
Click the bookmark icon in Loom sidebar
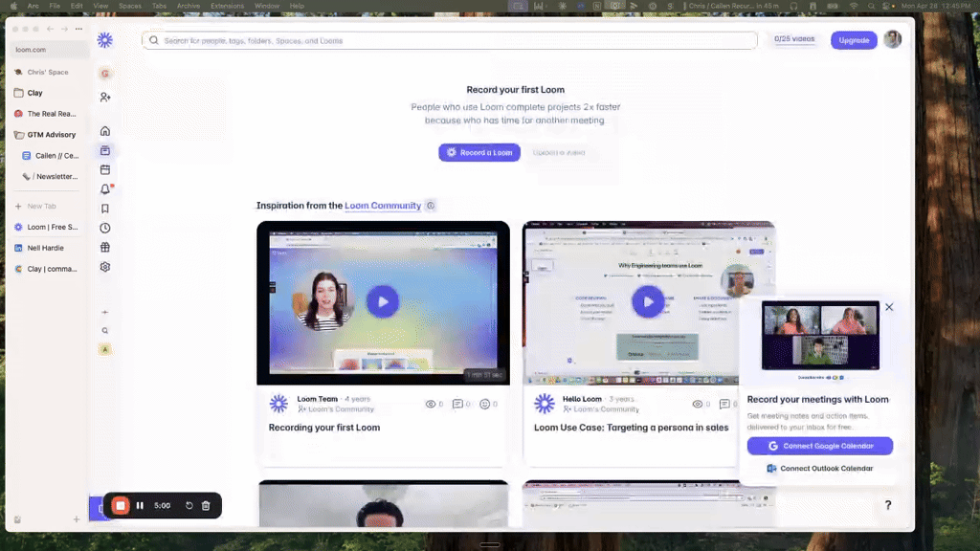point(105,209)
